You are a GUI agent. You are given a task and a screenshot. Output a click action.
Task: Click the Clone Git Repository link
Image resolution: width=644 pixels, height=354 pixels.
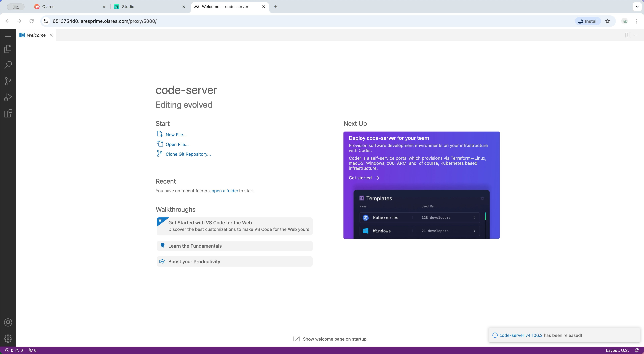188,154
